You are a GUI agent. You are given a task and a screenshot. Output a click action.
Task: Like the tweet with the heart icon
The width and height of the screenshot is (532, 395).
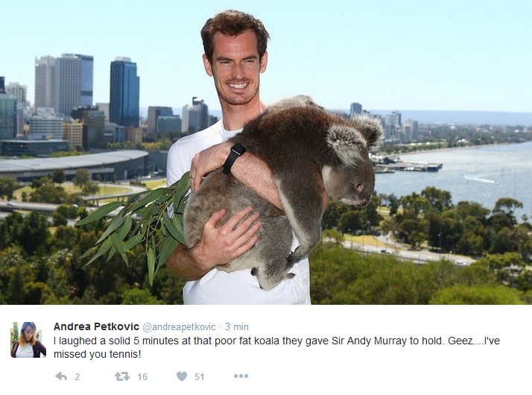pos(182,376)
